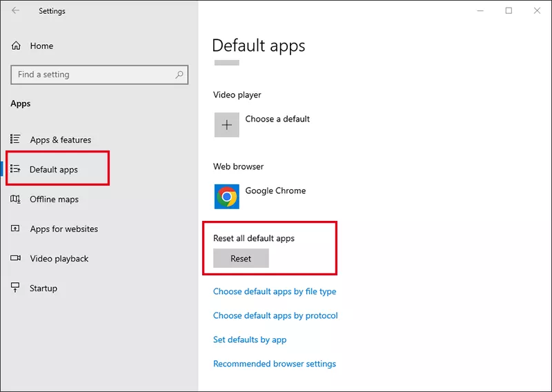Click the Apps for websites icon
The width and height of the screenshot is (552, 392).
coord(15,228)
